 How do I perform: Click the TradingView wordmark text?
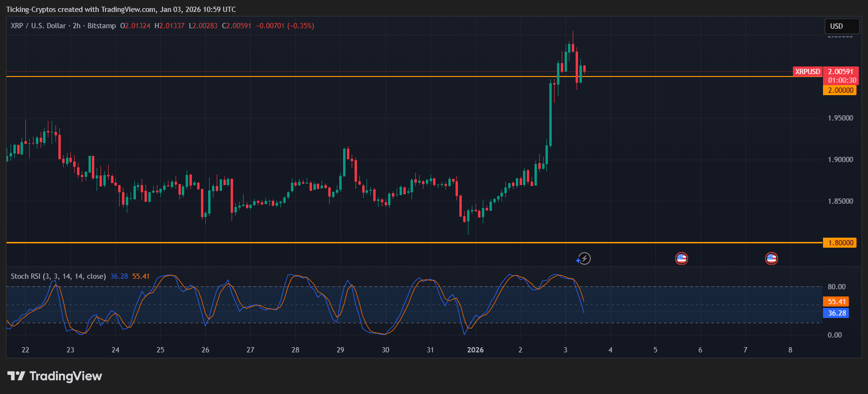pos(66,376)
